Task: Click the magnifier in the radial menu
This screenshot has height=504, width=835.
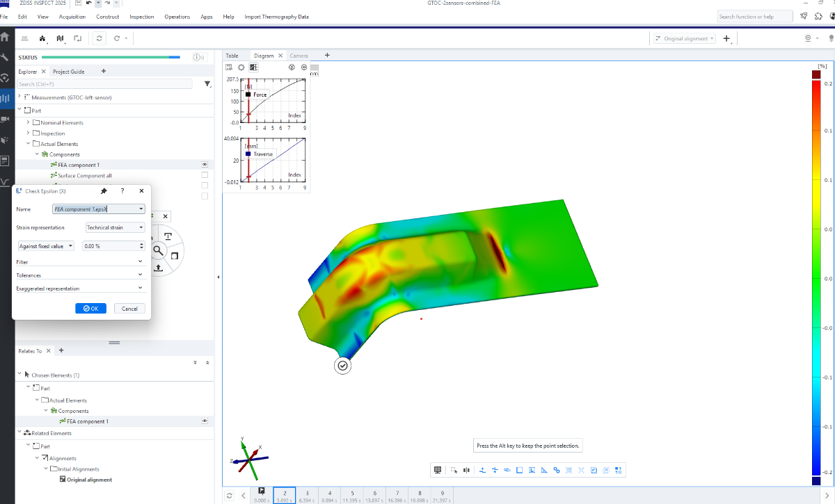Action: coord(158,250)
